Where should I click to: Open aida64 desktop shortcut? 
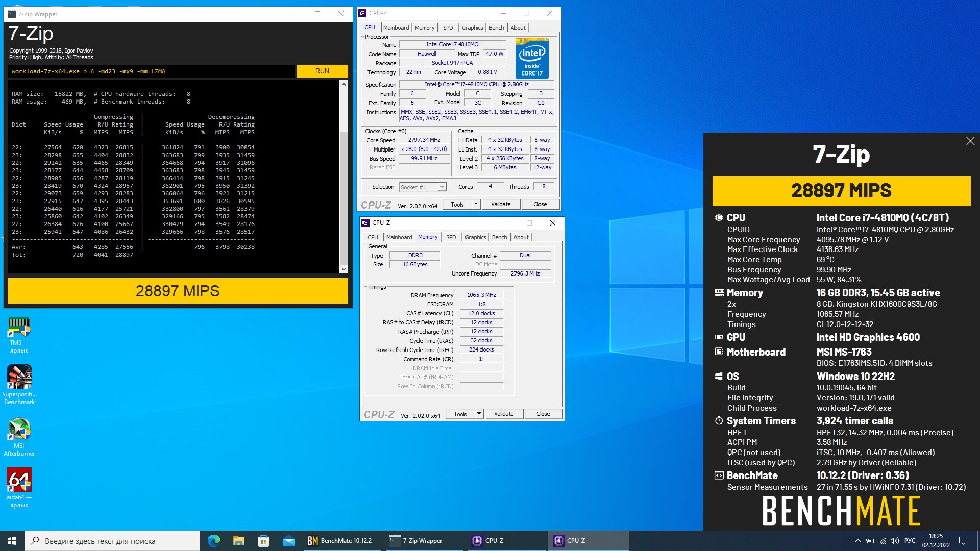(x=19, y=488)
